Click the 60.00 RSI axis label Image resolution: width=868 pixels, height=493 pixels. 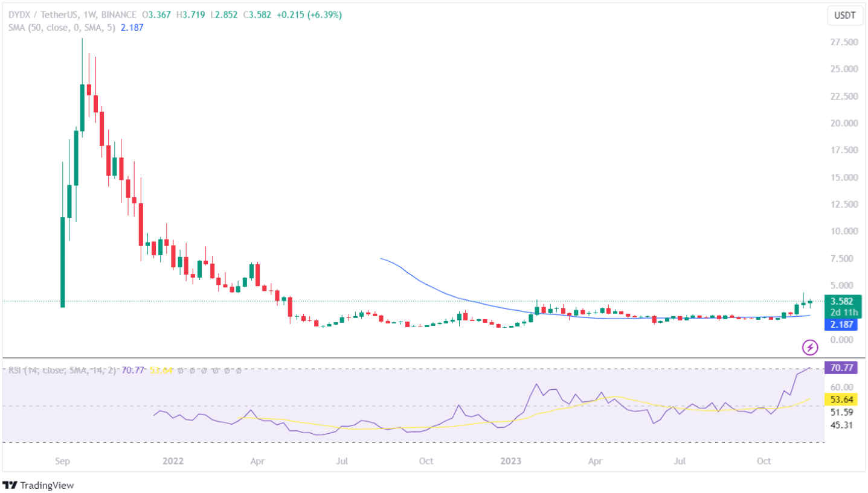point(841,387)
